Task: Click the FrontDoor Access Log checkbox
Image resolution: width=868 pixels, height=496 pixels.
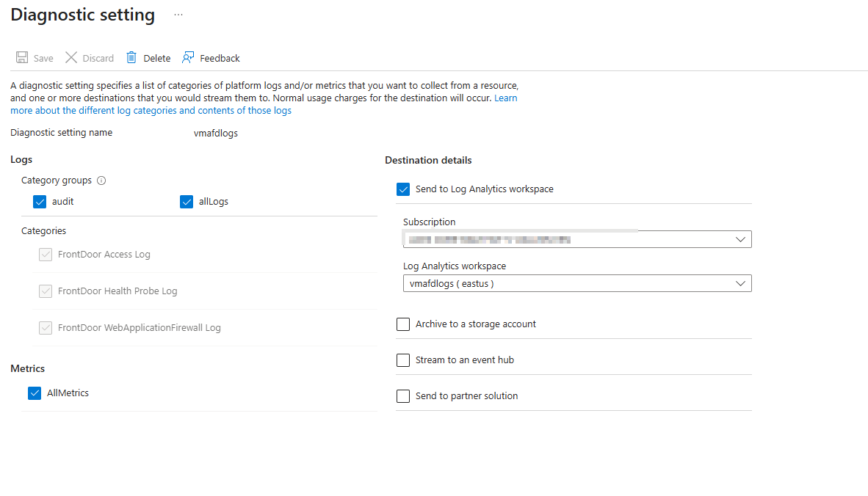Action: click(x=46, y=255)
